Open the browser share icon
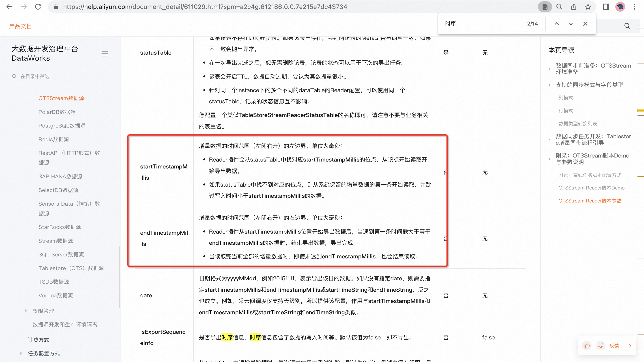The width and height of the screenshot is (644, 362). 573,7
